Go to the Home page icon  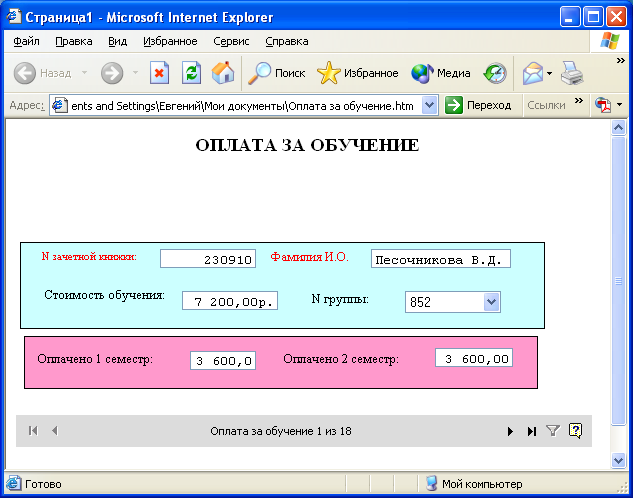pyautogui.click(x=223, y=73)
